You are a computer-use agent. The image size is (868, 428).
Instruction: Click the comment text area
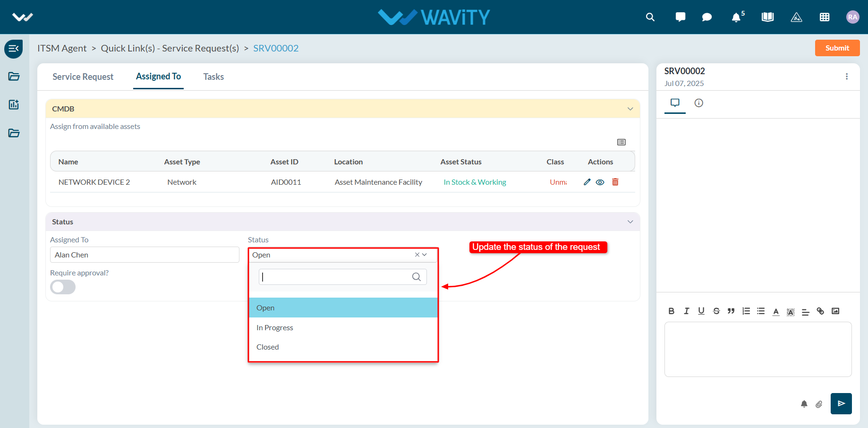point(758,350)
